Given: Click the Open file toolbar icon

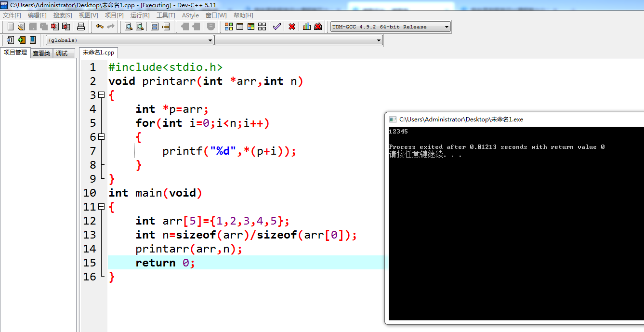Looking at the screenshot, I should (21, 27).
